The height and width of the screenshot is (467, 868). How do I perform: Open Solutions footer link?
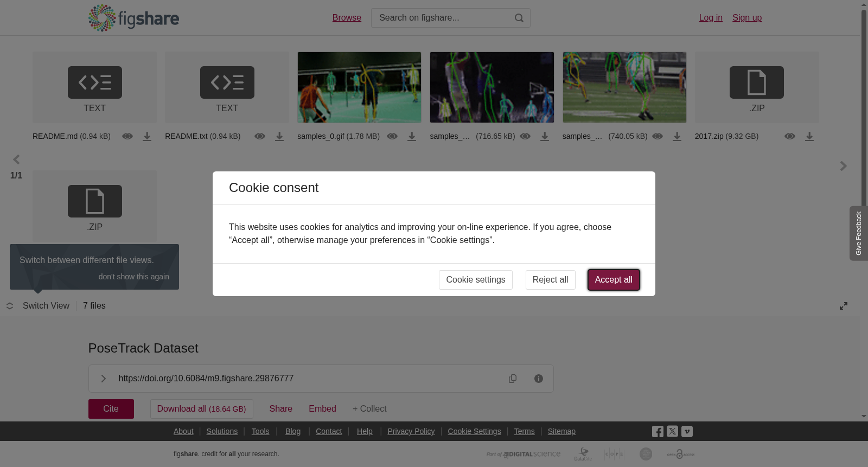click(222, 431)
